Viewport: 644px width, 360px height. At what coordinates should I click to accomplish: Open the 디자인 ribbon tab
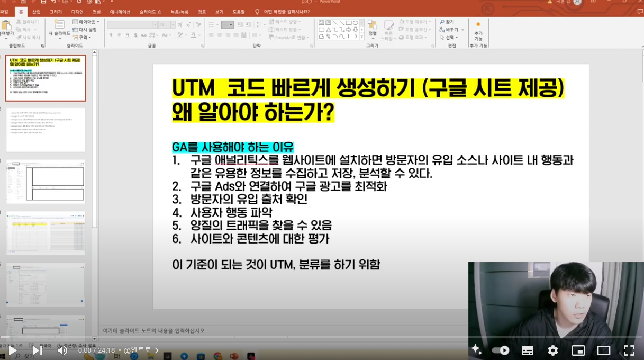pos(77,12)
